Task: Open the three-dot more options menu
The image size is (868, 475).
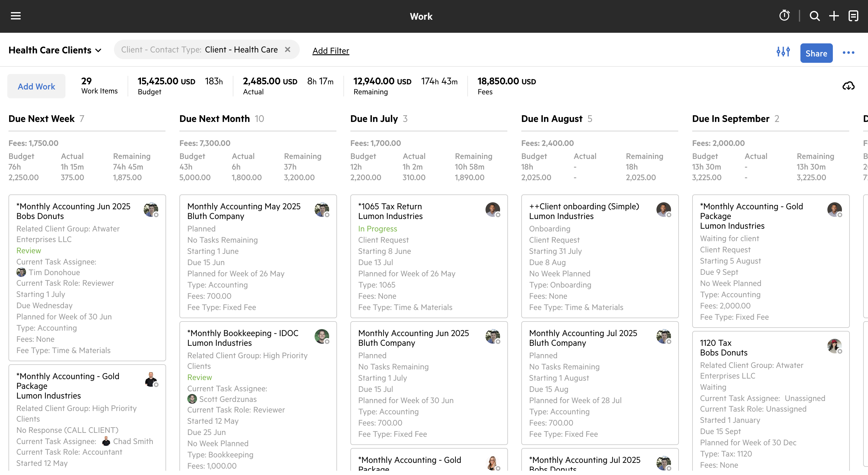Action: pyautogui.click(x=848, y=52)
